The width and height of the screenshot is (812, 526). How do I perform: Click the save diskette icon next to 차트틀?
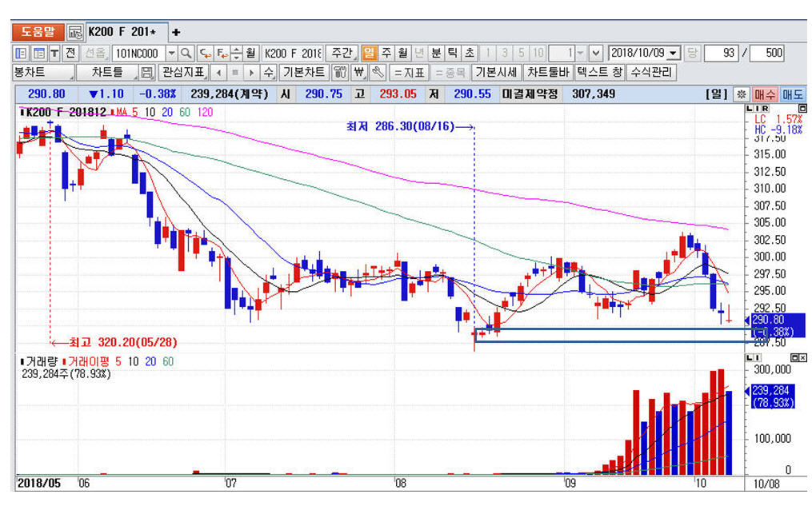[x=146, y=73]
